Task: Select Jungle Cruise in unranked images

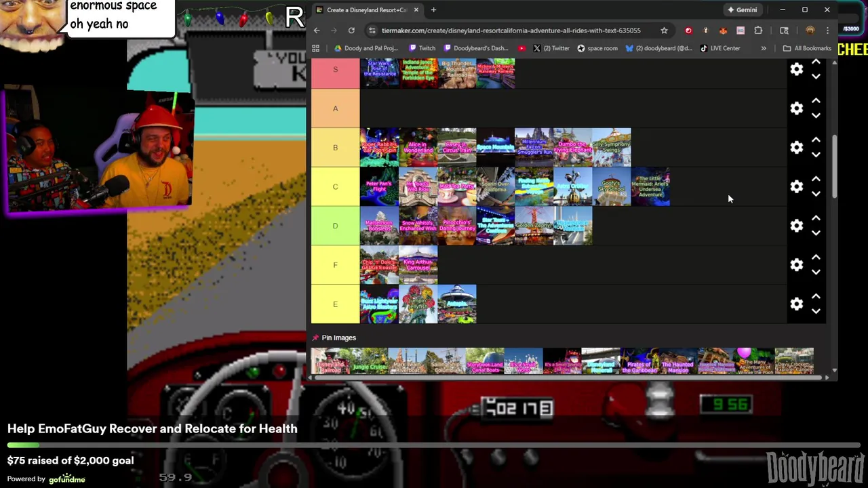Action: pyautogui.click(x=369, y=361)
